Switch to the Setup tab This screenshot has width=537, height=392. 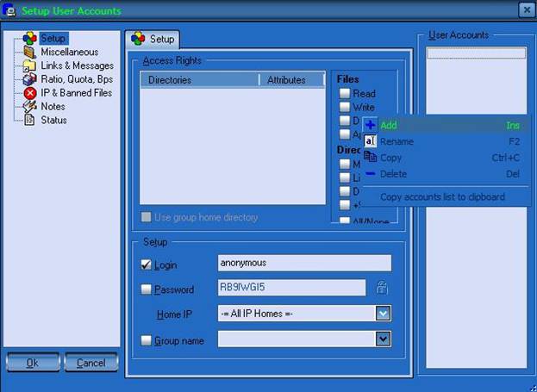(x=153, y=39)
